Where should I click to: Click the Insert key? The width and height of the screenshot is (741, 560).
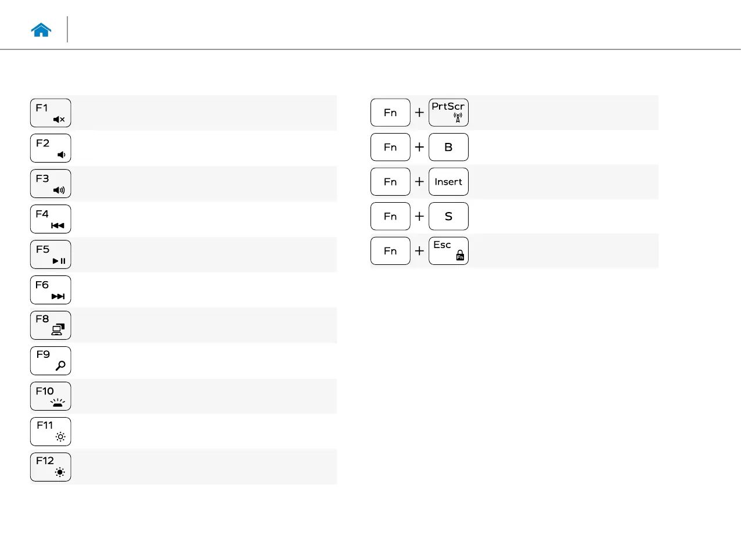click(x=448, y=182)
